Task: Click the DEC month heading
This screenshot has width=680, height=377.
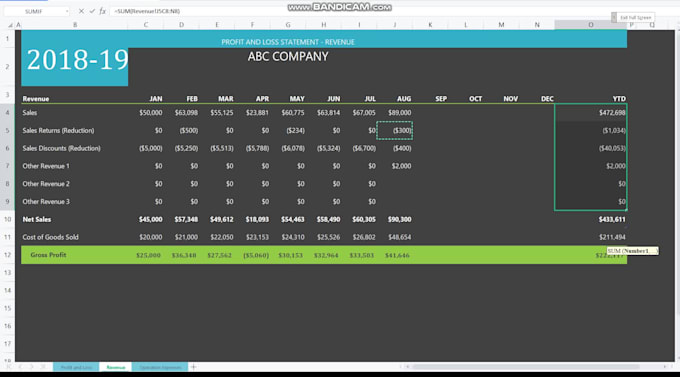Action: (547, 98)
